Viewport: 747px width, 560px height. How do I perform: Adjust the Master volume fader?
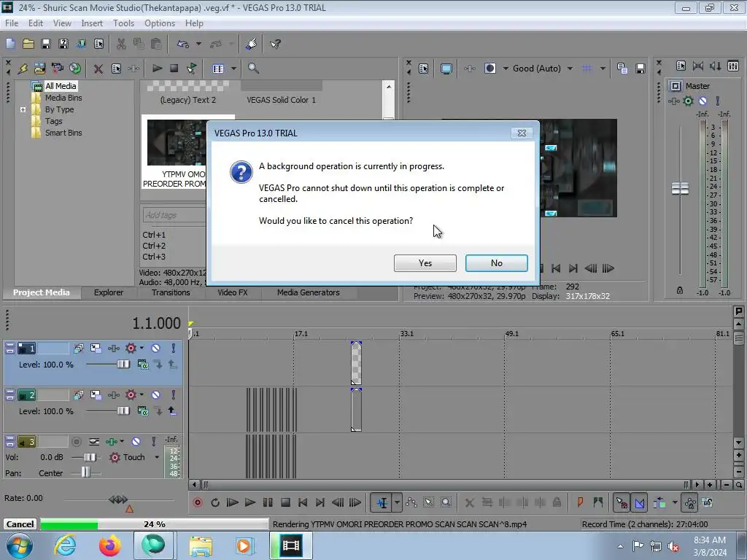(x=680, y=189)
